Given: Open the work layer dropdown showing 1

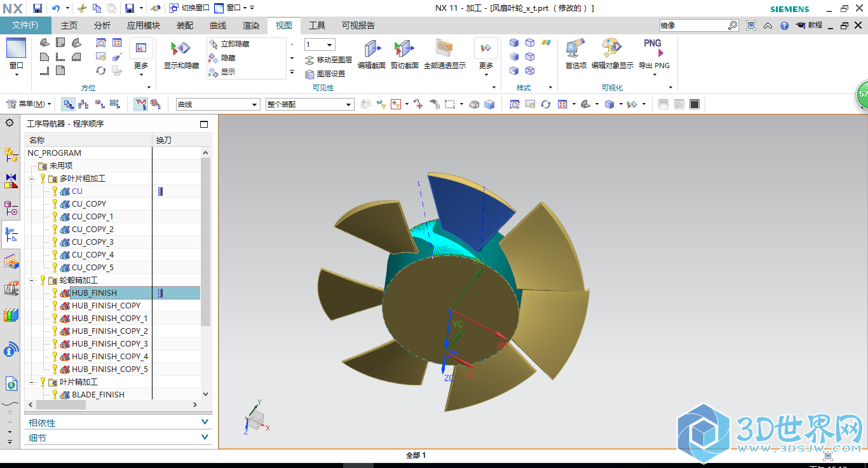Looking at the screenshot, I should [320, 45].
